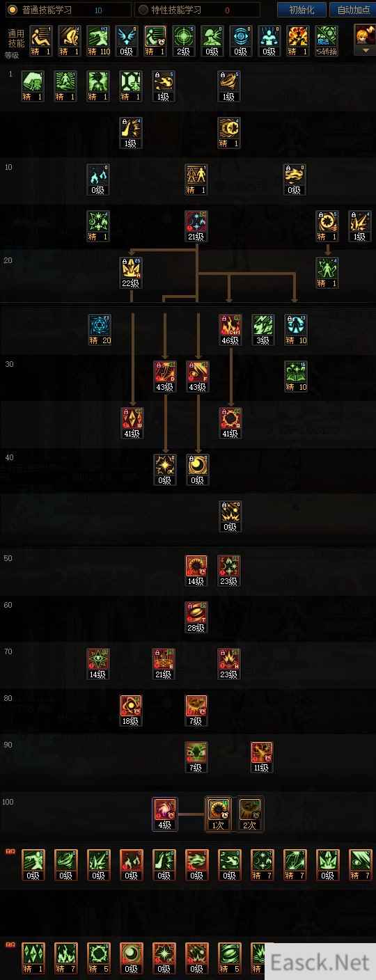Select the 精 110 general skill icon
Viewport: 376px width, 980px height.
coord(98,41)
